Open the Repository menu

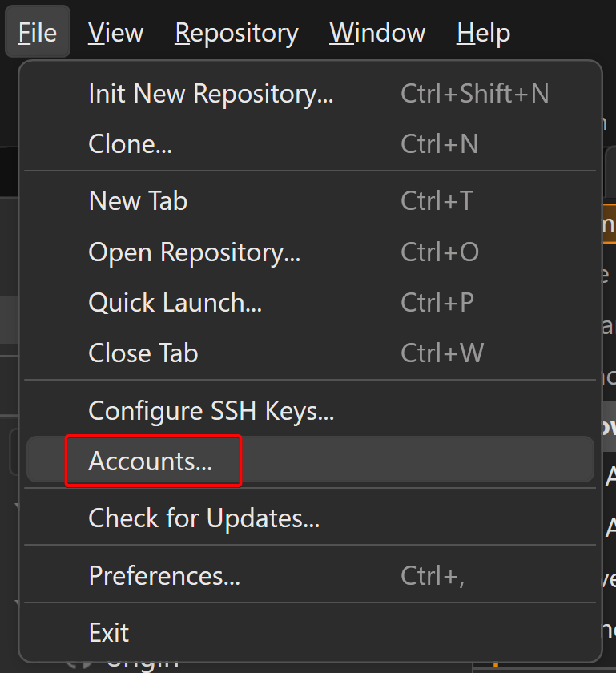[x=236, y=33]
